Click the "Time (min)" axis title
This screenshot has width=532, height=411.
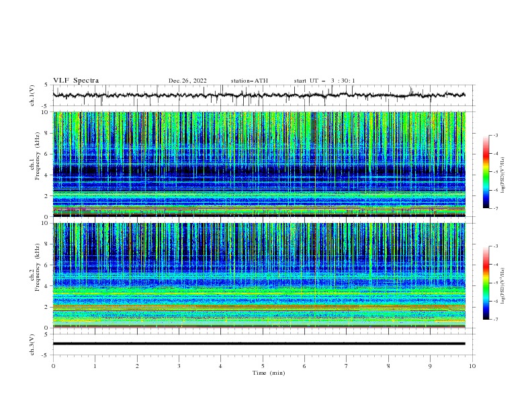[x=269, y=373]
